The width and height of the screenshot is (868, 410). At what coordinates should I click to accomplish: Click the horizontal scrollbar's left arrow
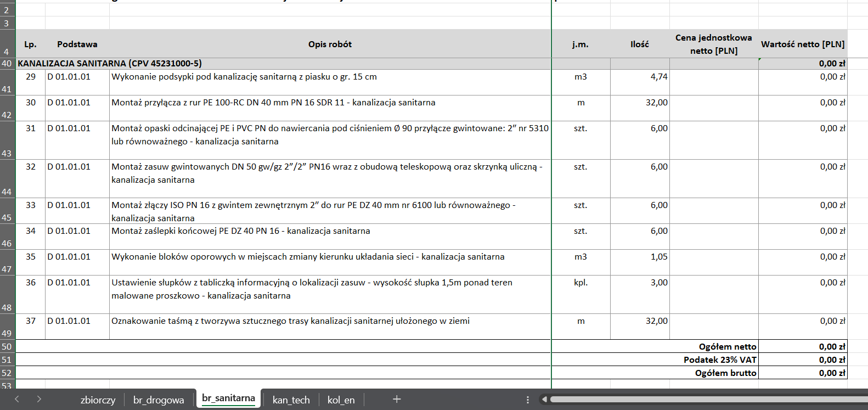(544, 400)
